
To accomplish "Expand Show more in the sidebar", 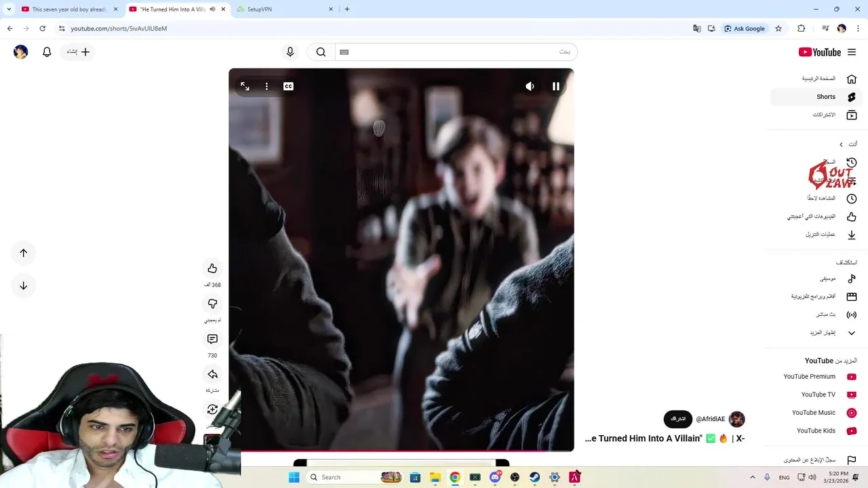I will 816,333.
